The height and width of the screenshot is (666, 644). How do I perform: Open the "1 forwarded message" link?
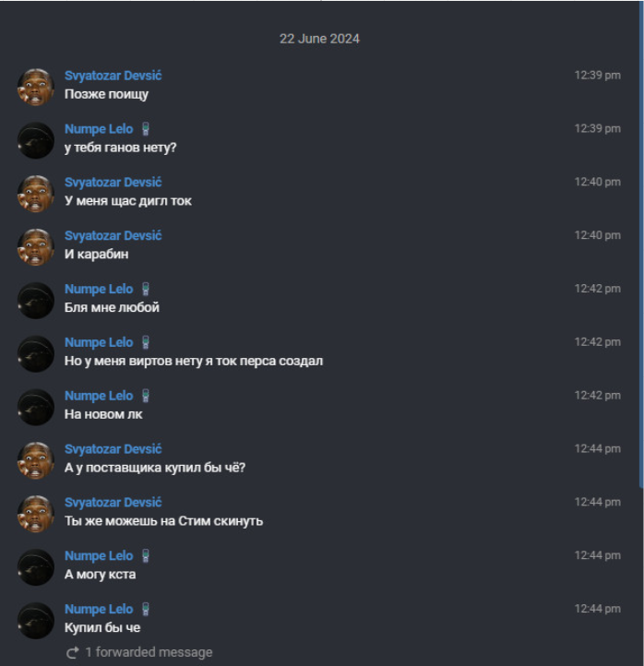pos(149,652)
